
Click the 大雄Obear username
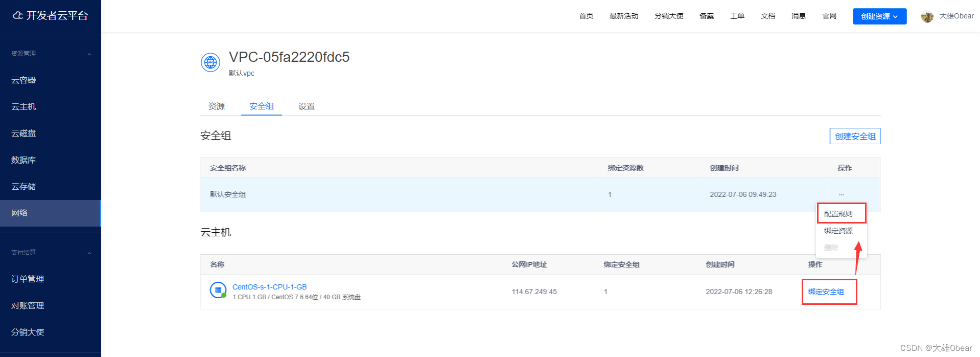point(956,16)
